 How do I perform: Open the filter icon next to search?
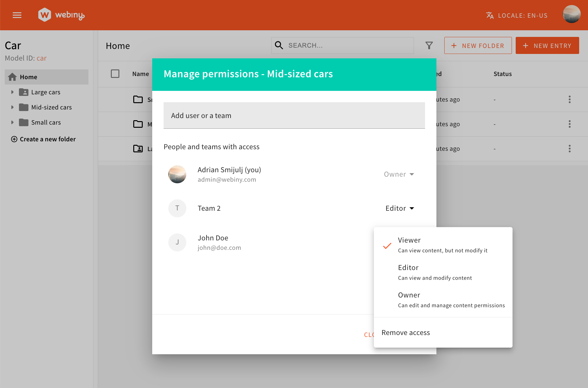pos(429,45)
